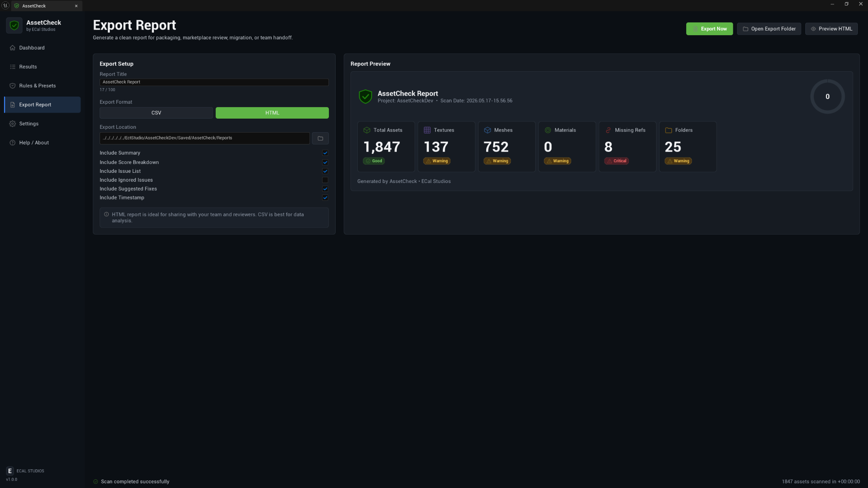Click 'Project: AssetCheckDev' scan date line
This screenshot has height=488, width=868.
[x=445, y=101]
